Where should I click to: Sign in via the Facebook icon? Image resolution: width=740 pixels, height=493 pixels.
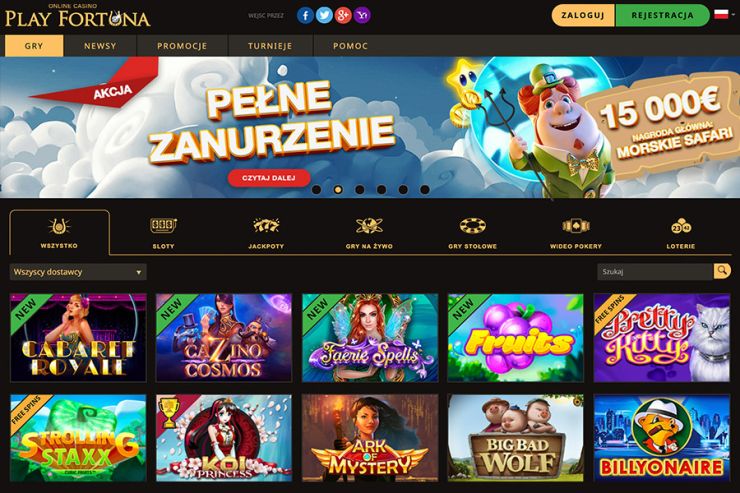click(305, 16)
